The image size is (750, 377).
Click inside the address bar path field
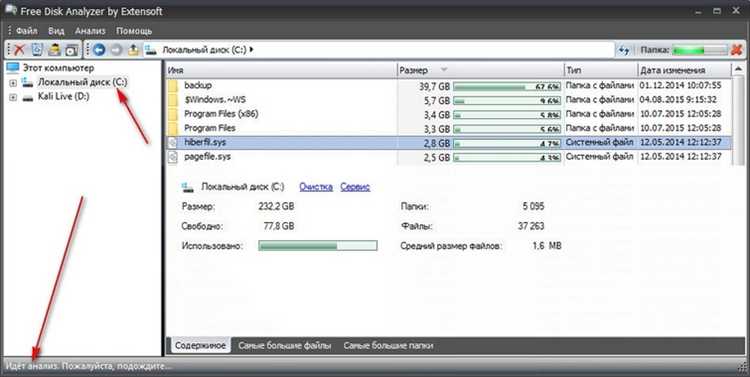pos(378,49)
